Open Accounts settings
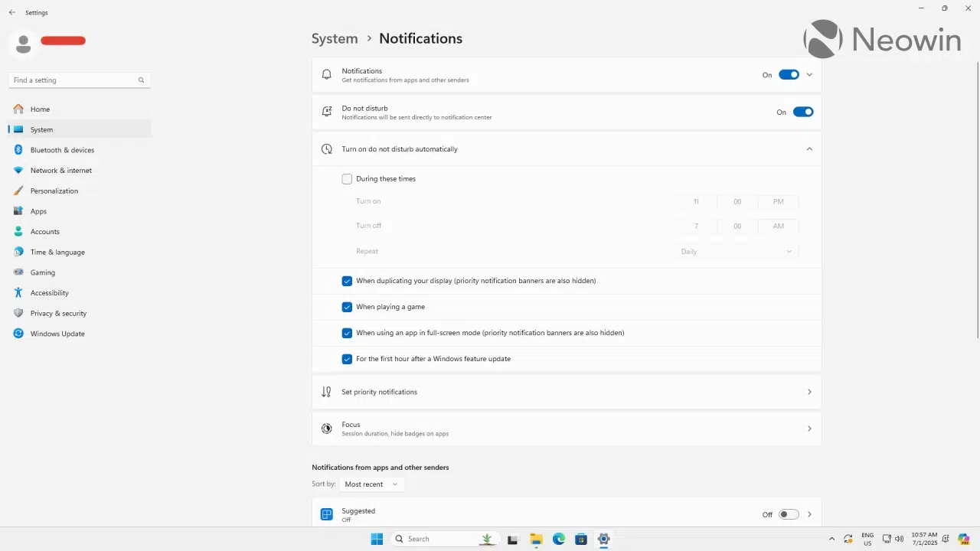 click(x=80, y=232)
